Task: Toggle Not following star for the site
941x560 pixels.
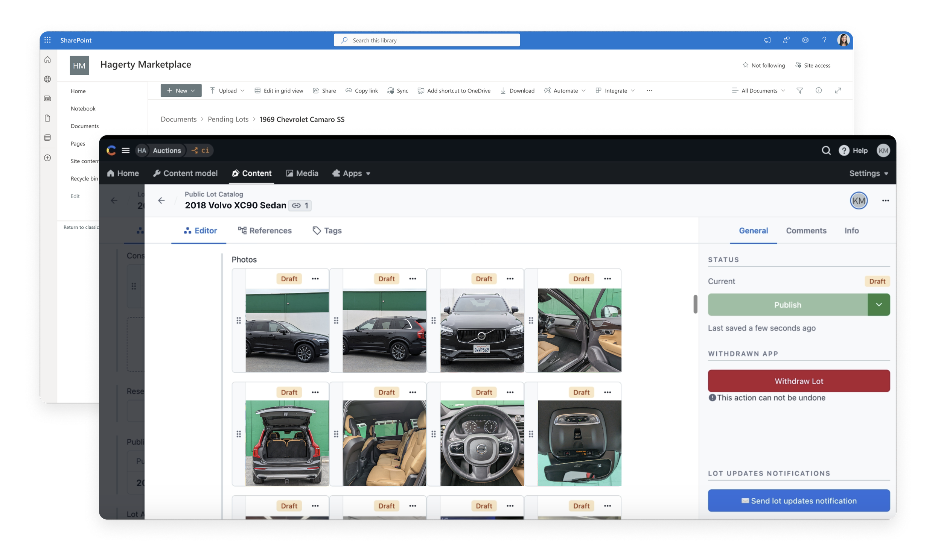Action: click(x=745, y=65)
